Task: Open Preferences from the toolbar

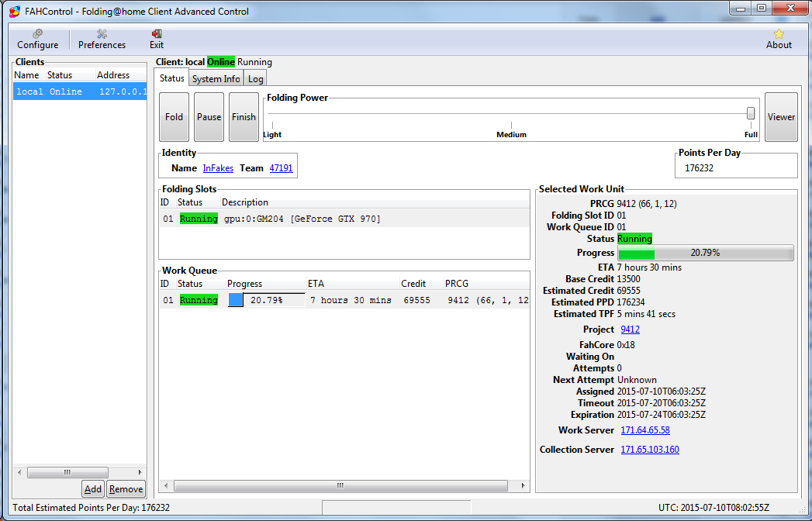Action: [x=102, y=40]
